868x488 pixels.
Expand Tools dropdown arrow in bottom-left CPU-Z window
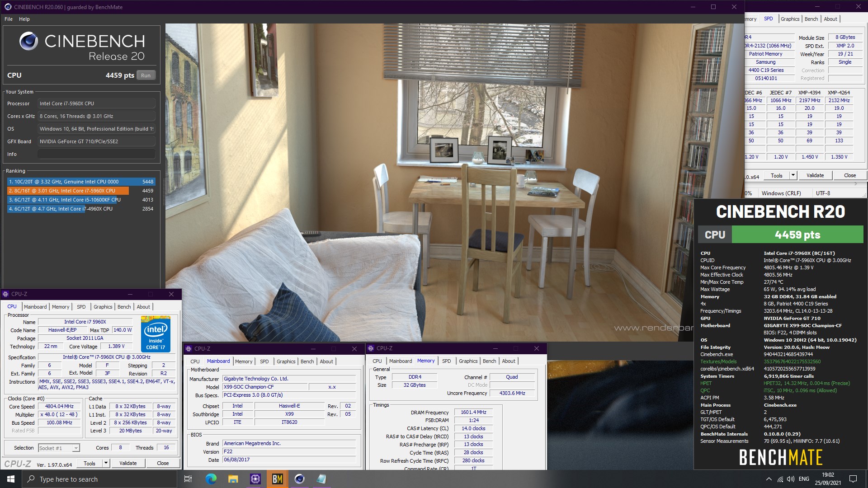point(106,463)
